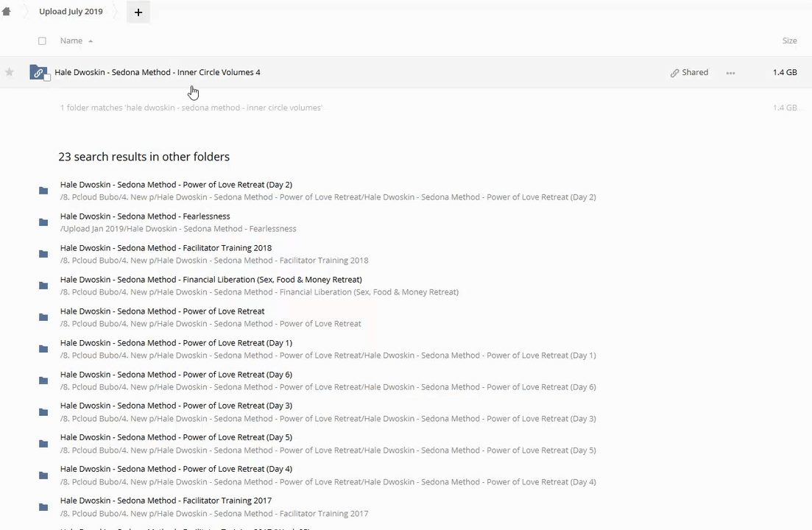
Task: Go to the home folder icon
Action: tap(7, 12)
